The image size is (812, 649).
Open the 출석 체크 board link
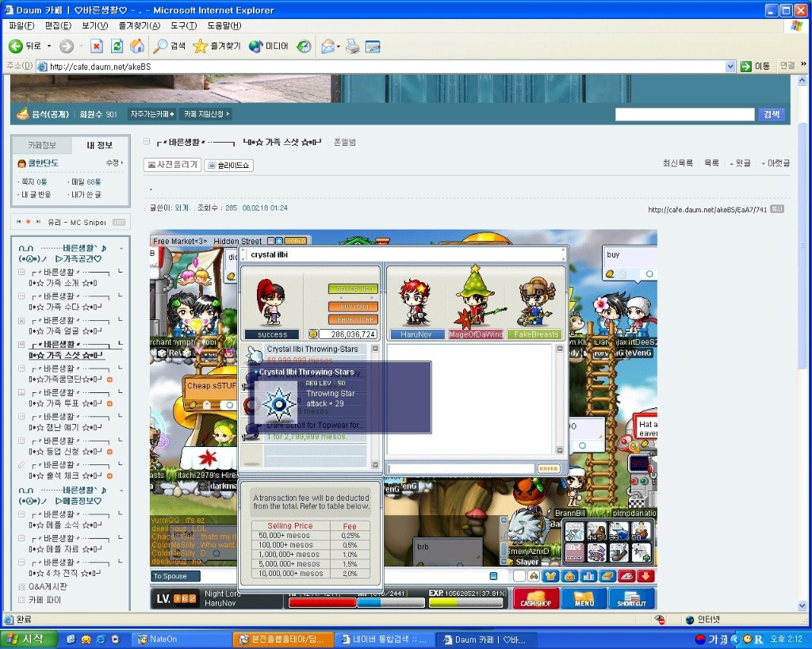65,475
